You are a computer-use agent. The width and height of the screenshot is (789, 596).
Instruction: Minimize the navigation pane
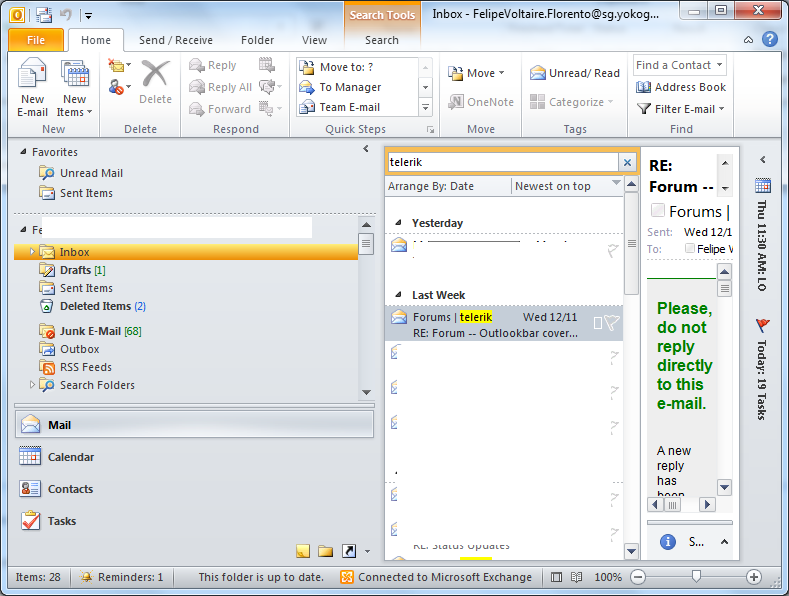(366, 149)
